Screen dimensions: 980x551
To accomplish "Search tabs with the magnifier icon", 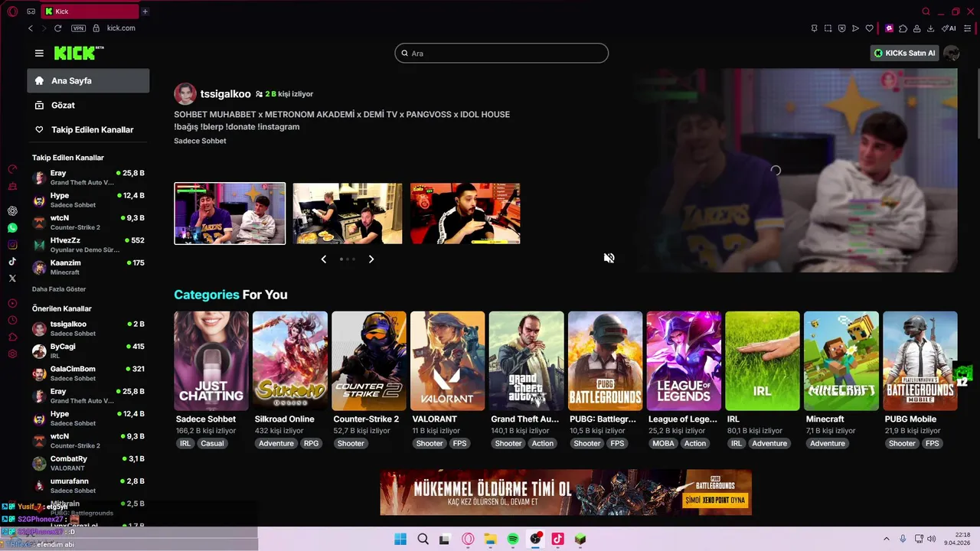I will pos(926,11).
